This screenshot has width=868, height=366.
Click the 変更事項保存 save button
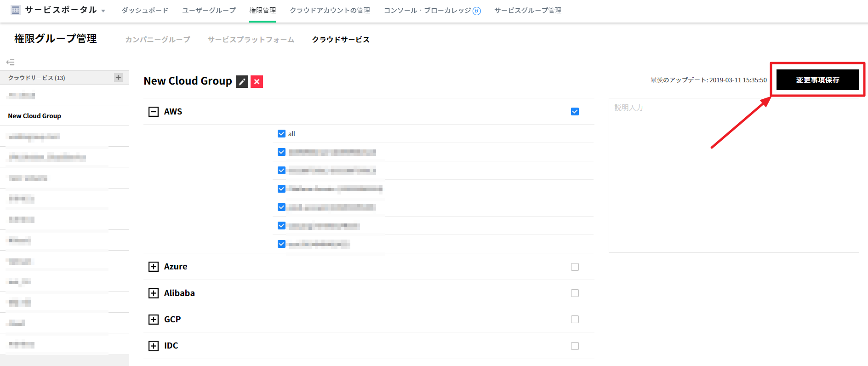pyautogui.click(x=817, y=80)
